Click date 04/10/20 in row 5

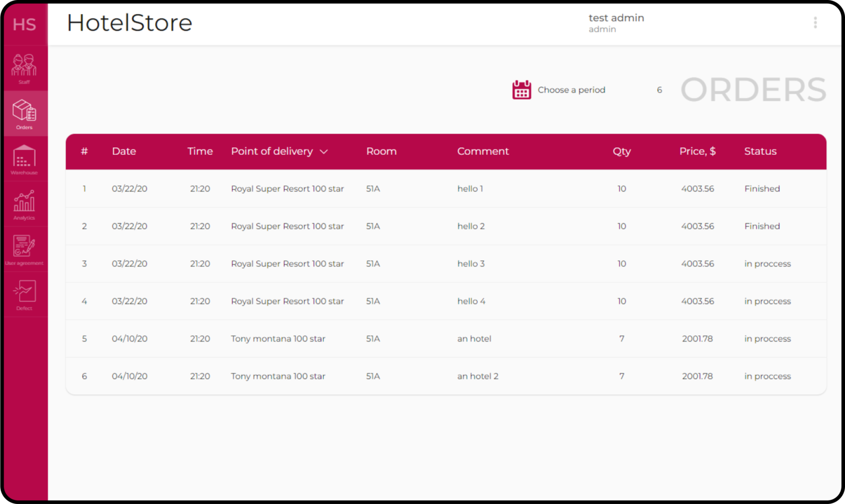coord(129,339)
